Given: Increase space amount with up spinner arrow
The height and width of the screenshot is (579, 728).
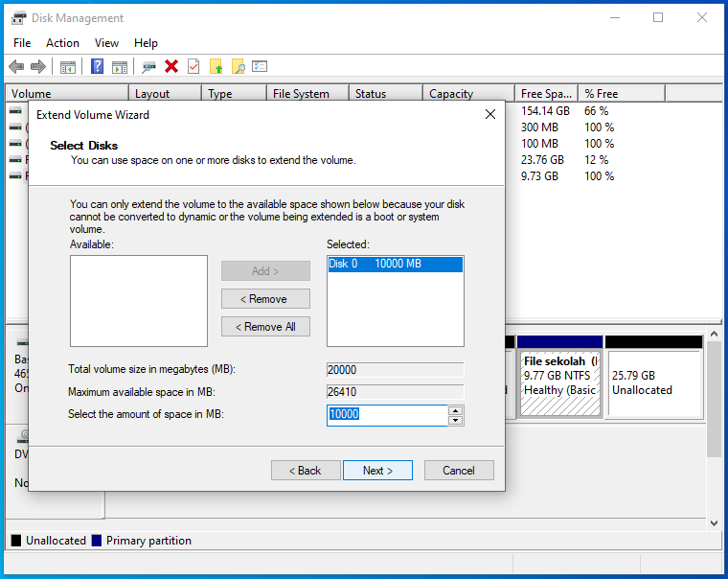Looking at the screenshot, I should pyautogui.click(x=456, y=410).
